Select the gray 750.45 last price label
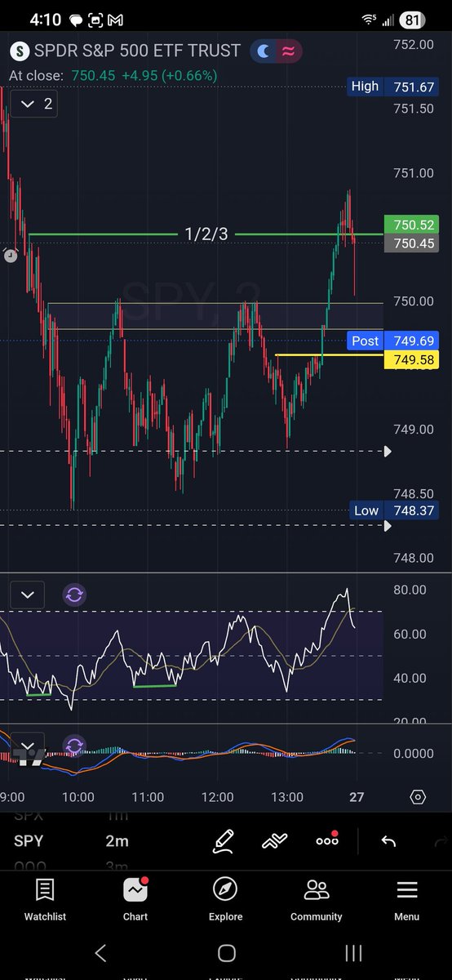The image size is (452, 980). click(411, 243)
